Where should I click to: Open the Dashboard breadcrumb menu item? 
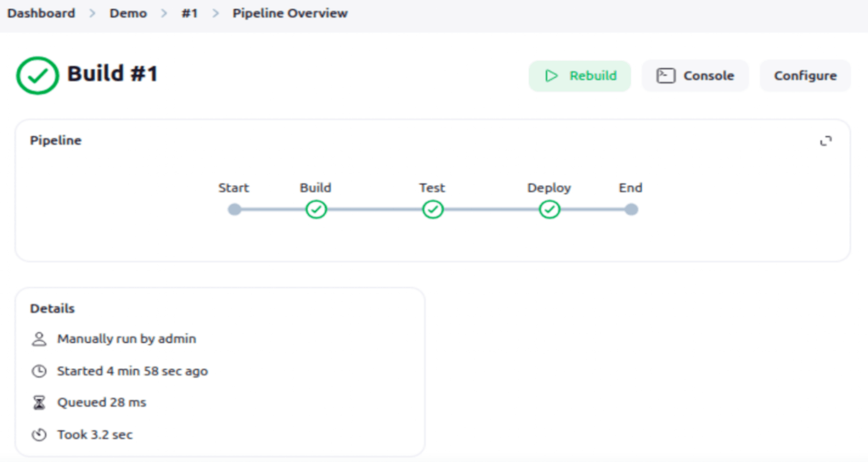tap(41, 13)
